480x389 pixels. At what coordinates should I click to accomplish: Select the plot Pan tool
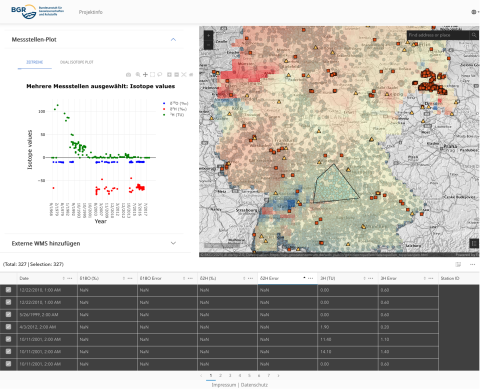click(145, 75)
